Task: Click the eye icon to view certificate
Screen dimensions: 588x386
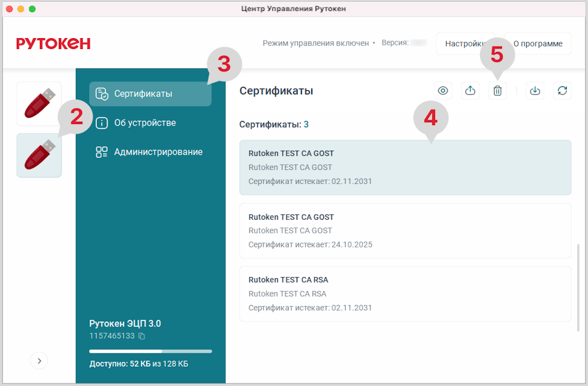Action: (443, 91)
